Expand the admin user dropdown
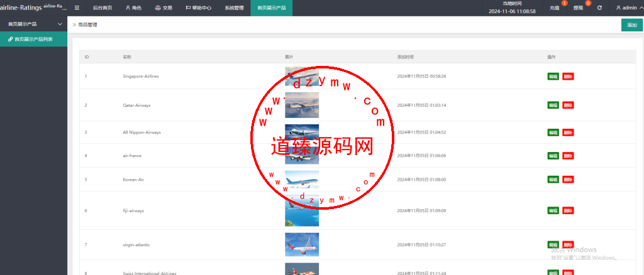This screenshot has width=644, height=275. [629, 8]
